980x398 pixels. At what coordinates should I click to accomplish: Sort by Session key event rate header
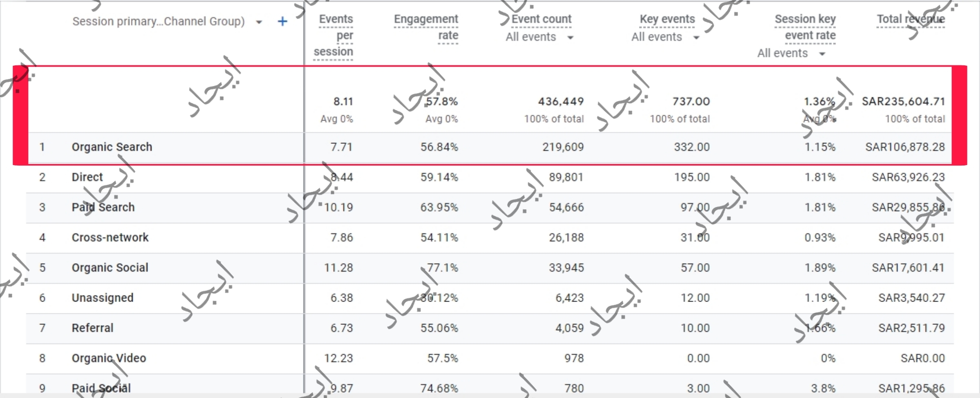[805, 27]
